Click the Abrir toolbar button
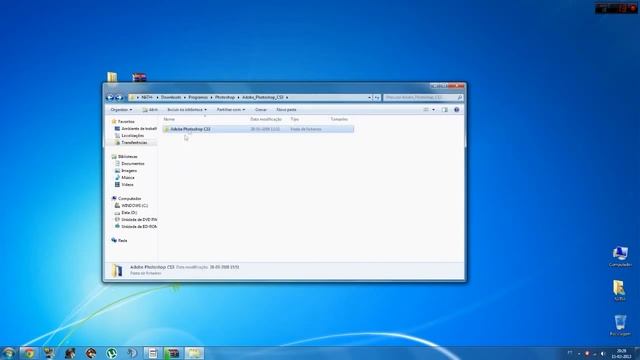This screenshot has width=640, height=360. pos(150,110)
